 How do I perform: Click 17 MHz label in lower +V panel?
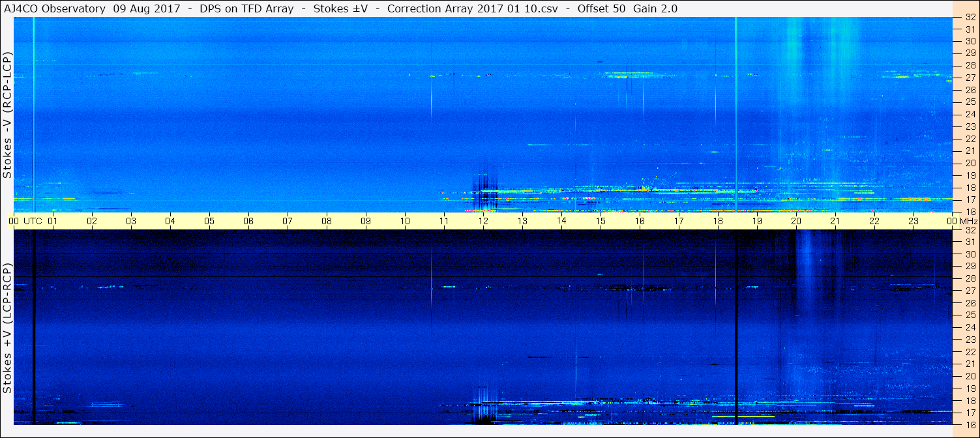pyautogui.click(x=970, y=413)
